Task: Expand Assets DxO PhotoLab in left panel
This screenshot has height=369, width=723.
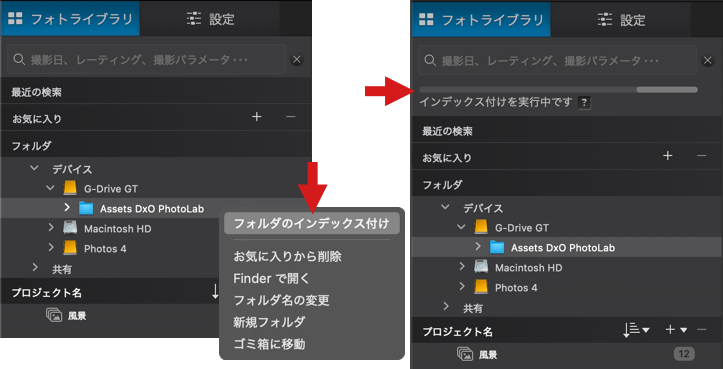Action: (67, 208)
